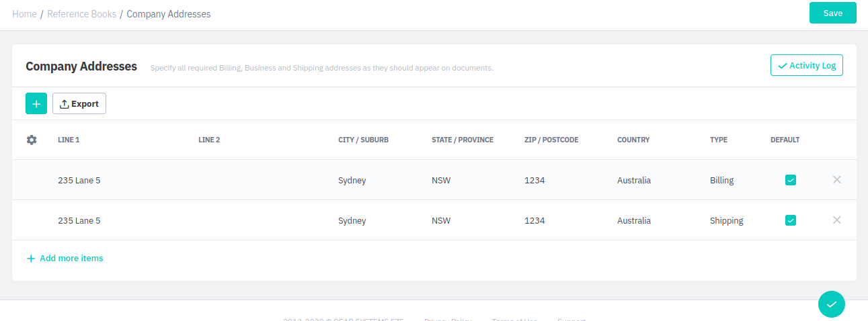Change the Billing row type field
The image size is (868, 321).
click(721, 180)
